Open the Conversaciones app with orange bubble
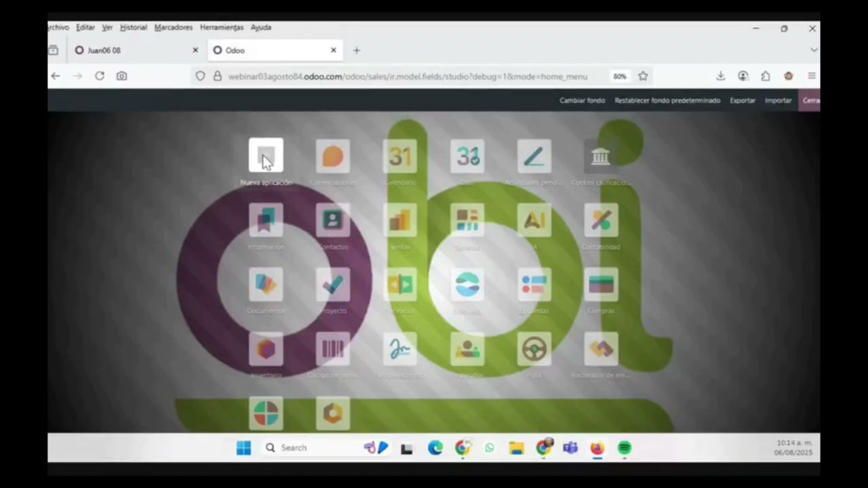Image resolution: width=868 pixels, height=488 pixels. point(332,156)
